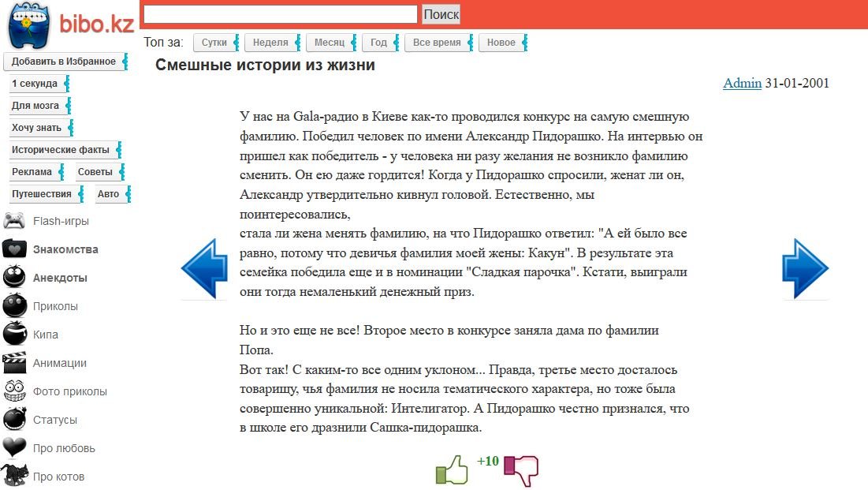Filter top by Сутки
The width and height of the screenshot is (868, 490).
click(214, 43)
